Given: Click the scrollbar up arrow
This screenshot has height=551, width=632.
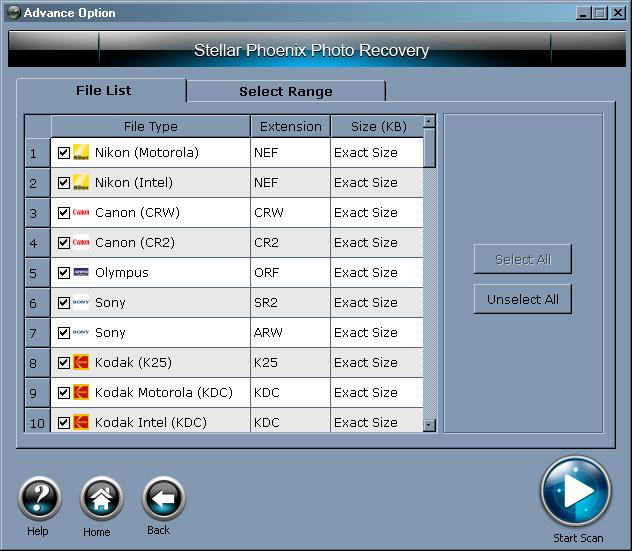Looking at the screenshot, I should tap(429, 121).
